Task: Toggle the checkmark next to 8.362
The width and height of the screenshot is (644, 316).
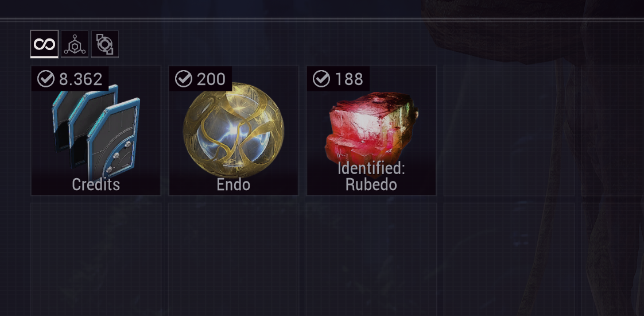Action: pos(45,79)
